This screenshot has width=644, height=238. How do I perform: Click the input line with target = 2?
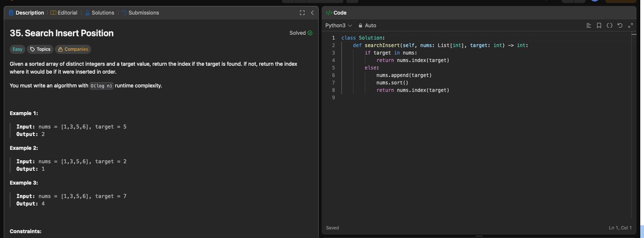point(71,161)
